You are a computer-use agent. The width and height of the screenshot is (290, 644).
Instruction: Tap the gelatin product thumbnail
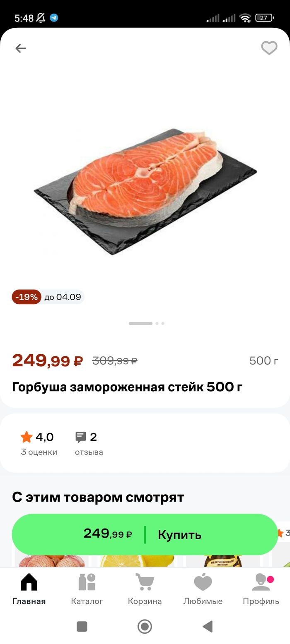click(x=224, y=561)
